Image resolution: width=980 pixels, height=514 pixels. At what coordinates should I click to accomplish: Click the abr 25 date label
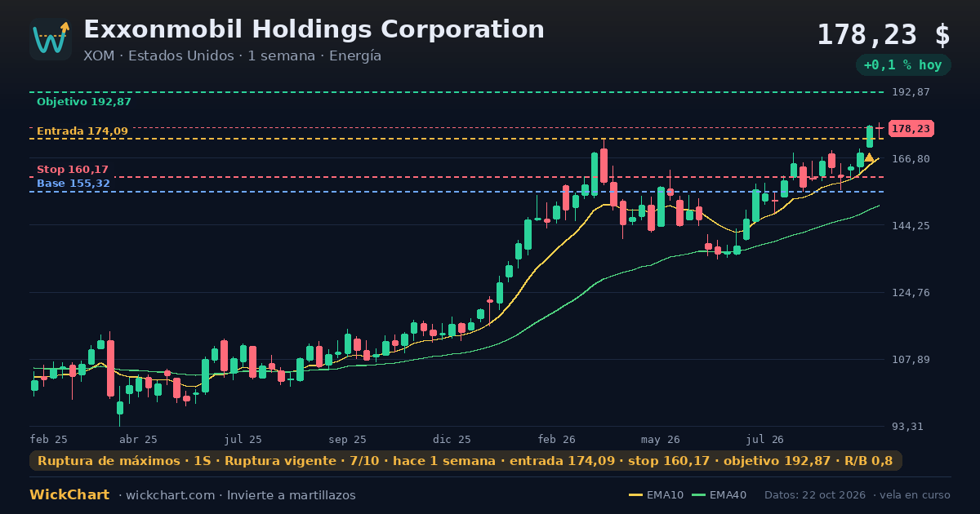138,439
